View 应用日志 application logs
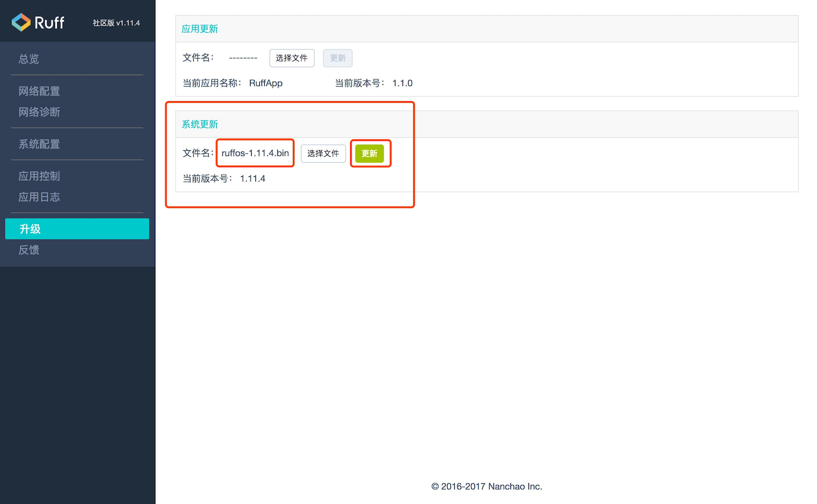The image size is (817, 504). point(39,197)
